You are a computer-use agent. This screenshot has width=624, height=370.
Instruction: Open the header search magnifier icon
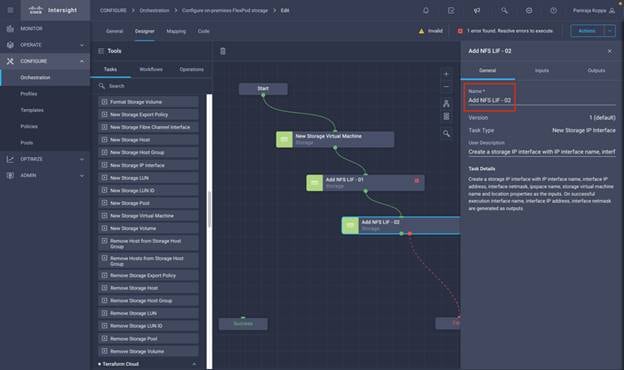504,11
